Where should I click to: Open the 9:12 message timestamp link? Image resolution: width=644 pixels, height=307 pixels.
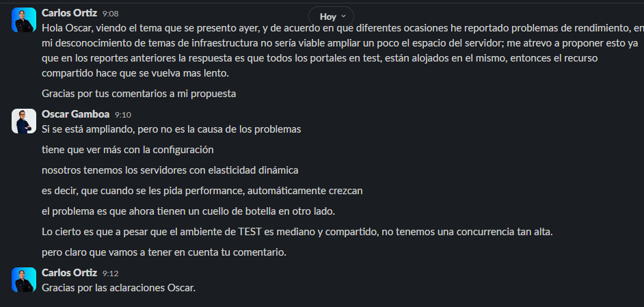(110, 273)
